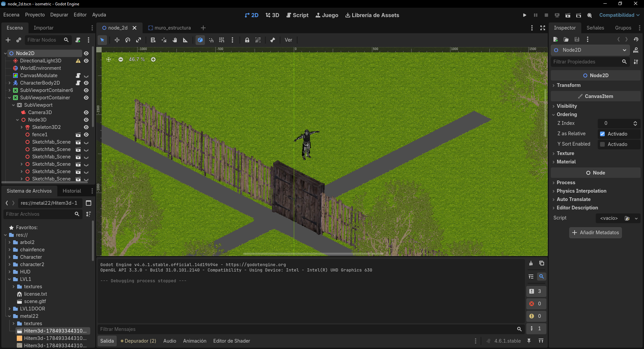644x349 pixels.
Task: Expand the CharacterBody2D tree node
Action: point(9,83)
